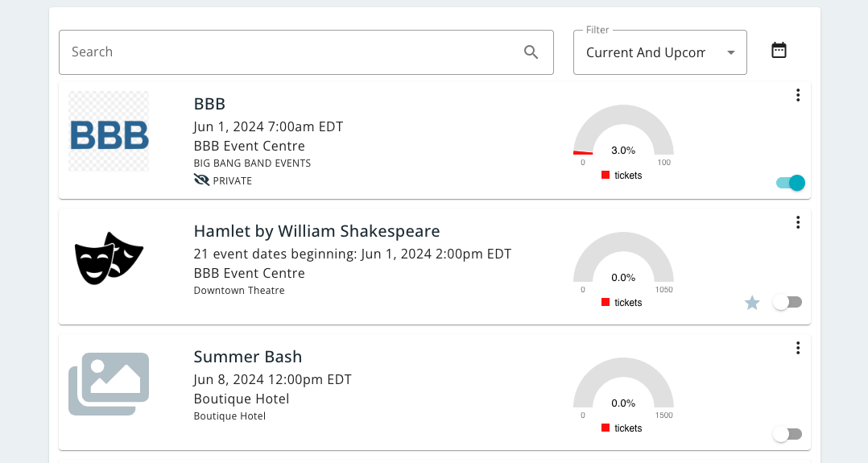Click the BBB logo thumbnail
Screen dimensions: 868x463
[x=109, y=131]
